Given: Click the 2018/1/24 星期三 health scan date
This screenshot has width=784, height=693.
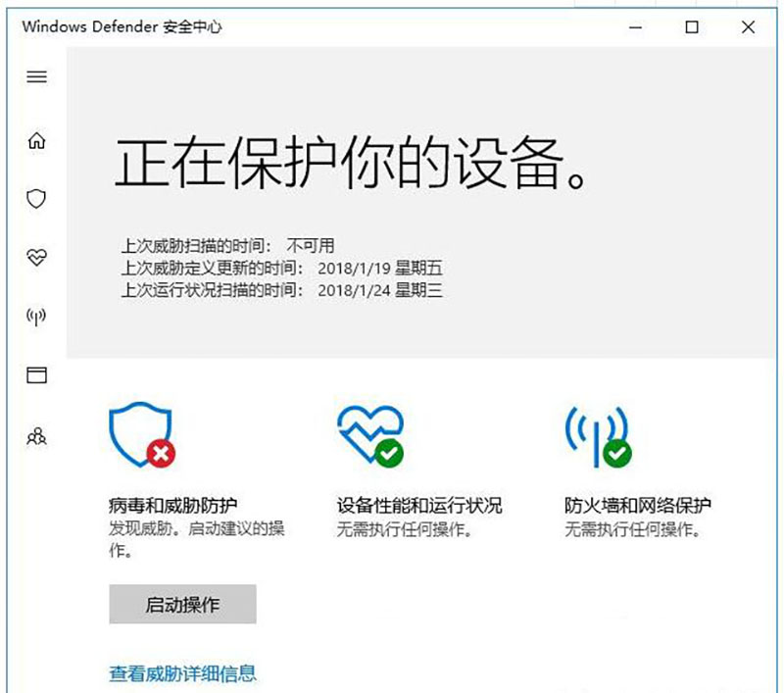Looking at the screenshot, I should point(380,290).
